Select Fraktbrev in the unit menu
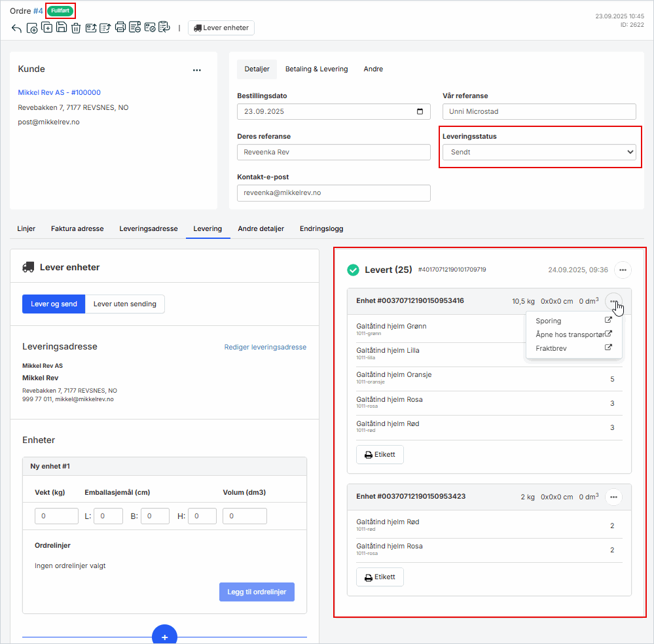The height and width of the screenshot is (644, 654). pos(551,348)
